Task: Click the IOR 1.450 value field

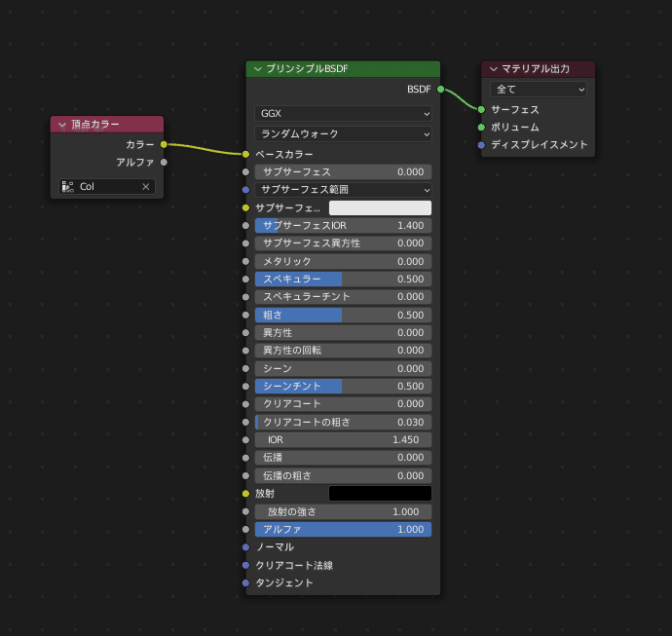Action: pos(343,439)
